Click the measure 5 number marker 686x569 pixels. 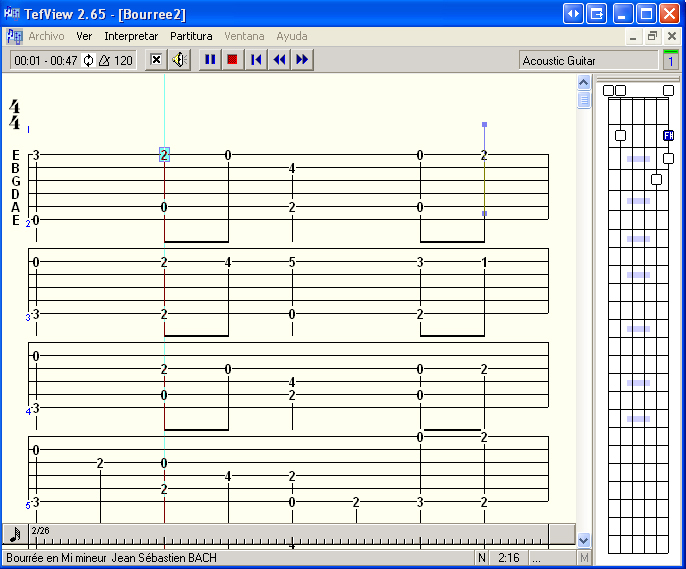tap(28, 506)
